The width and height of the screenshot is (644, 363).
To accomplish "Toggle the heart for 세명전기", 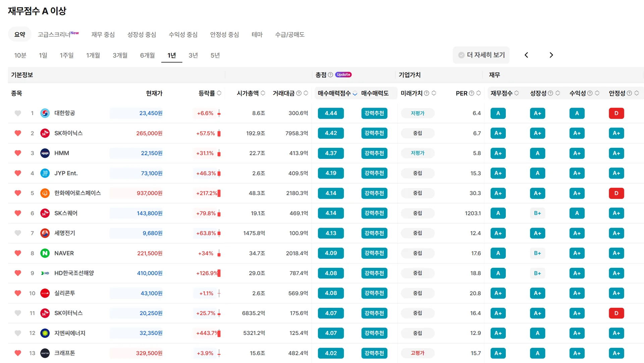I will tap(18, 233).
